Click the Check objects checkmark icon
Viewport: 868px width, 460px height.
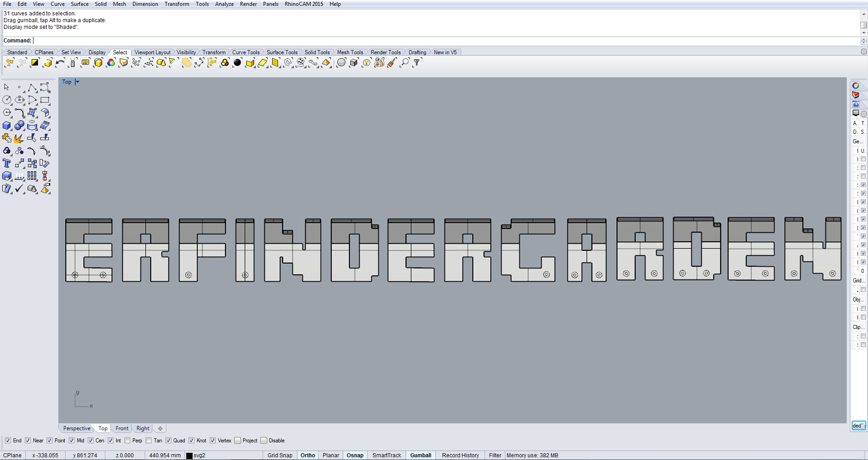coord(19,188)
